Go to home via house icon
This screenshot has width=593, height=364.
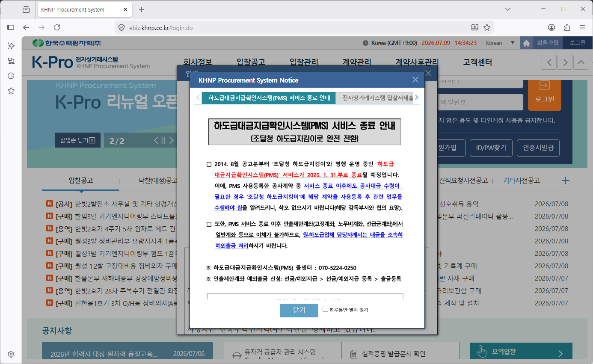pyautogui.click(x=526, y=43)
